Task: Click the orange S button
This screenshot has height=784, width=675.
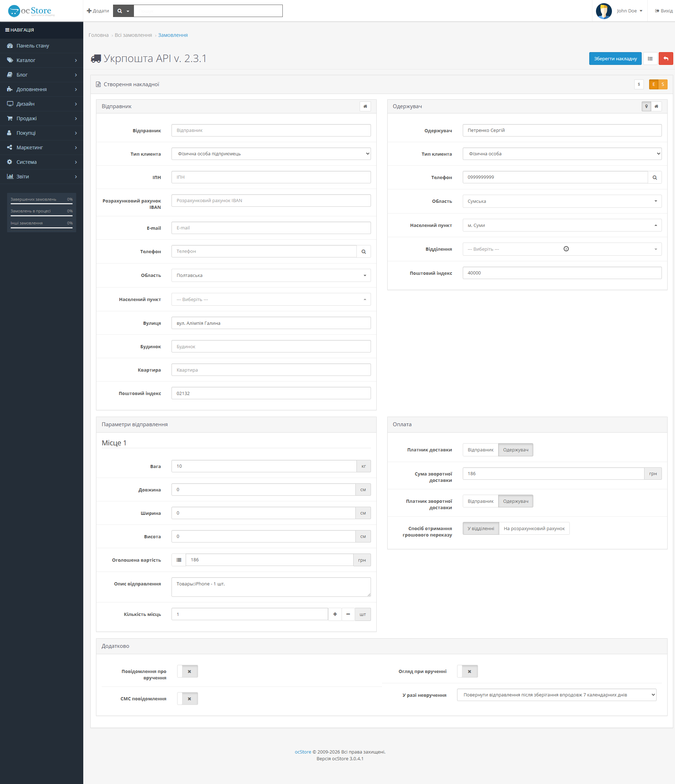Action: (663, 84)
